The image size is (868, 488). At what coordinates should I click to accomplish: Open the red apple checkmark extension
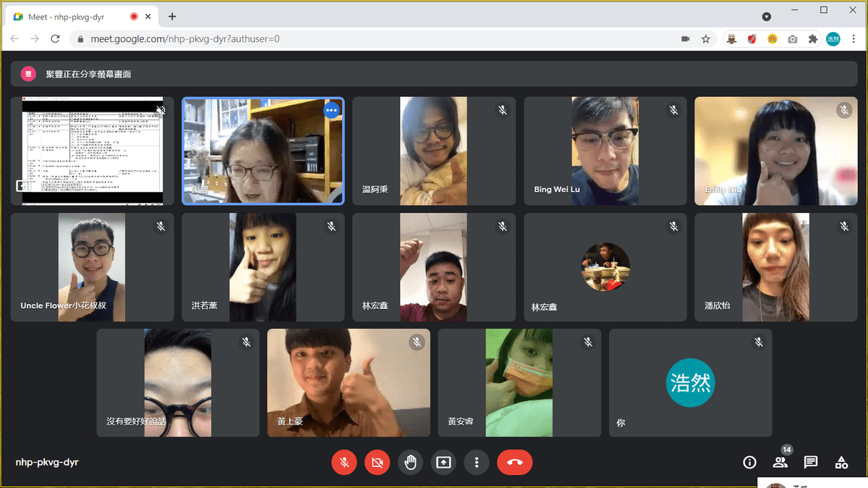tap(752, 39)
